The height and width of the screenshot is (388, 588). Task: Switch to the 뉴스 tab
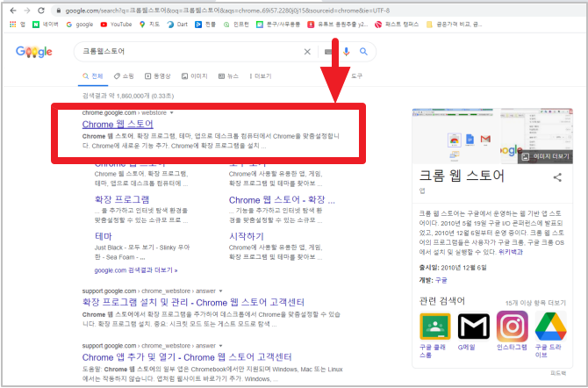click(x=228, y=76)
